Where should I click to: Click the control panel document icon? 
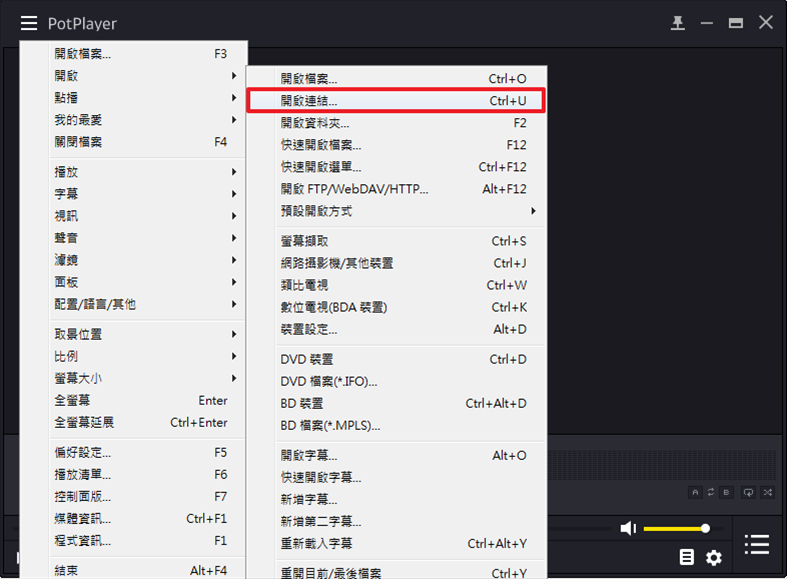point(687,557)
